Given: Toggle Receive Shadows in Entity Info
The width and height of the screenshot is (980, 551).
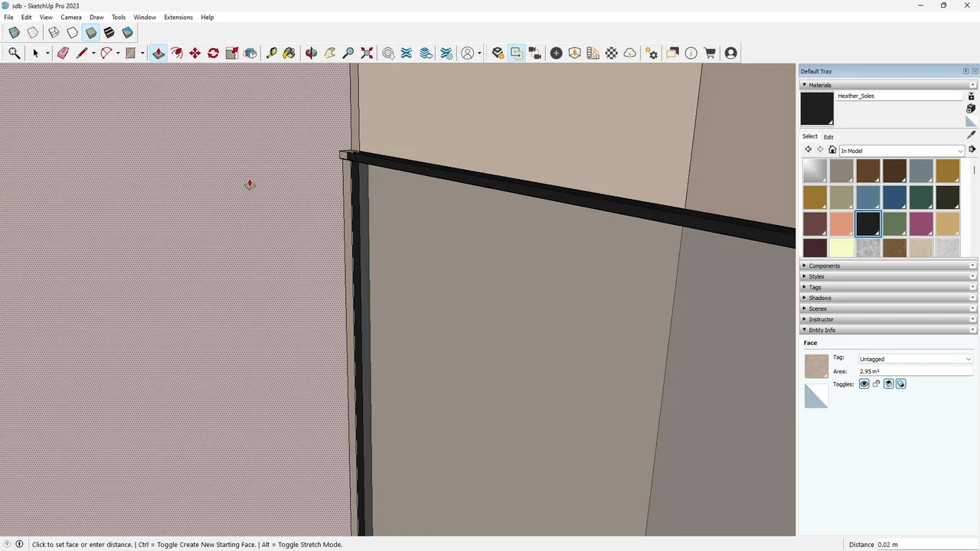Looking at the screenshot, I should (888, 383).
